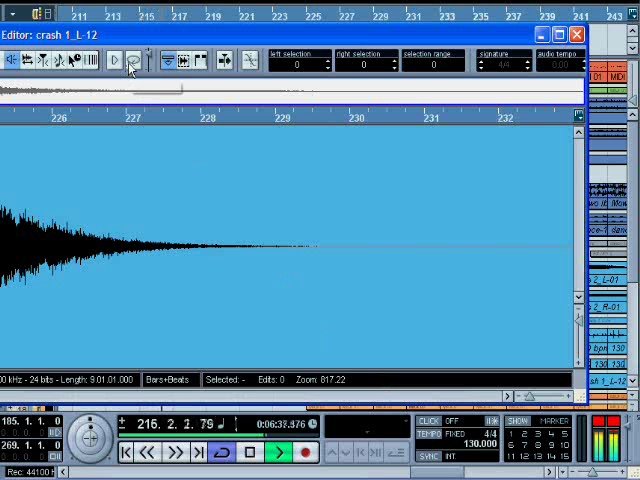Jump to marker 1 on transport
The height and width of the screenshot is (480, 640).
[511, 434]
